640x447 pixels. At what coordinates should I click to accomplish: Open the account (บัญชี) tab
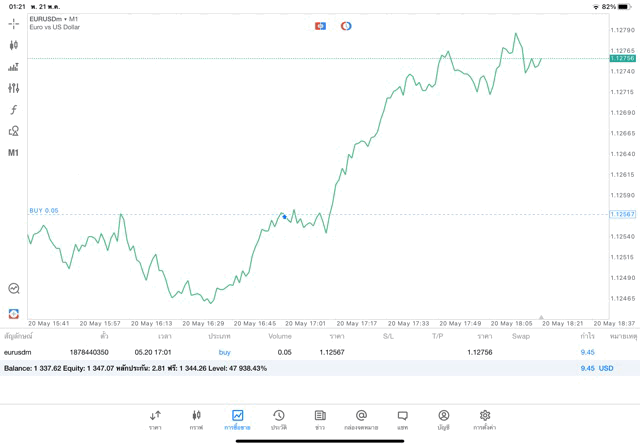tap(443, 419)
